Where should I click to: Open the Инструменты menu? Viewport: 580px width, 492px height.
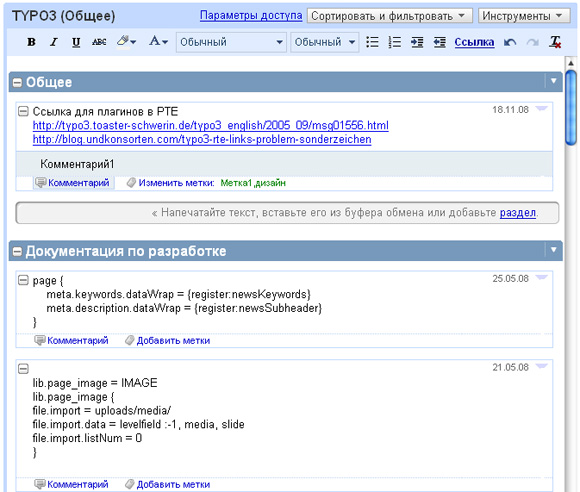[524, 16]
